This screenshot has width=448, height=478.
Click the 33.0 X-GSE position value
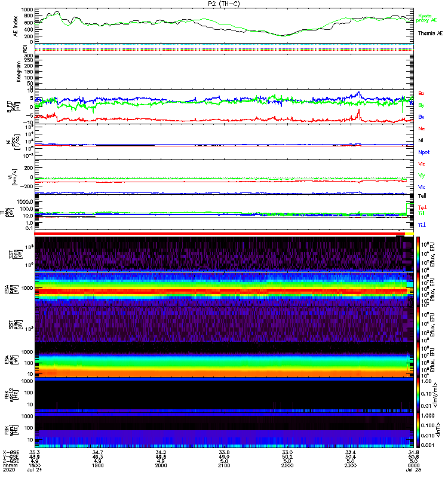coord(287,452)
